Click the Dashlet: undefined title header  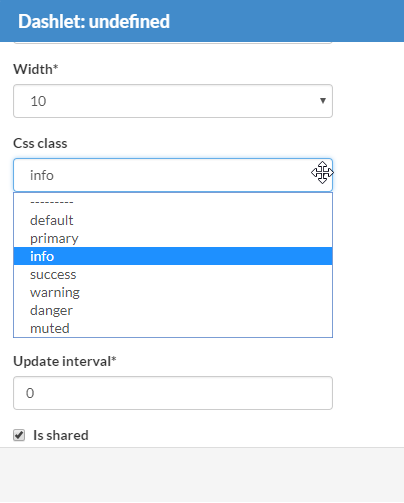point(94,21)
